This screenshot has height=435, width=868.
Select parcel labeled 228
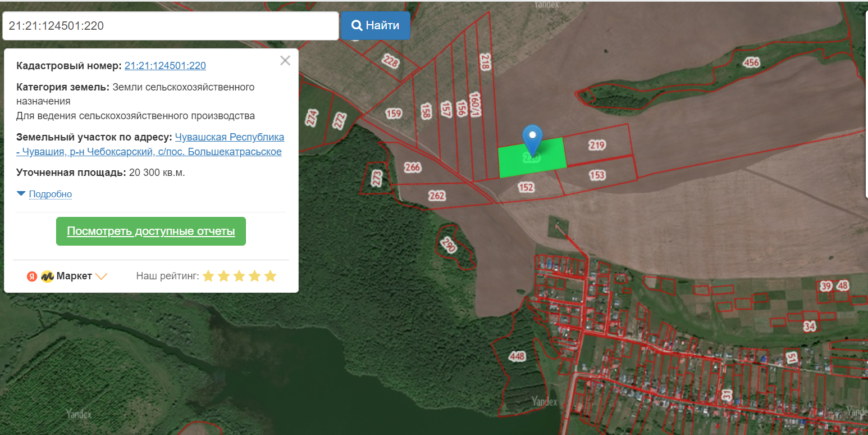tap(390, 61)
